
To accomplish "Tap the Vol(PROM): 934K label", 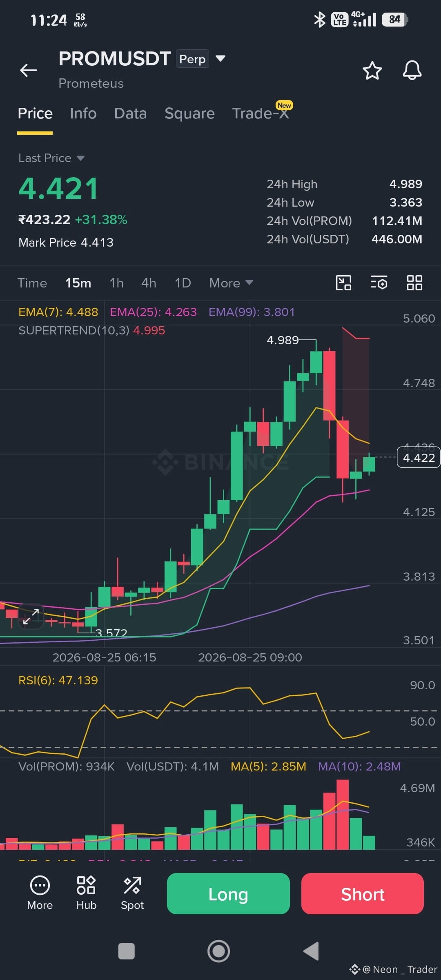I will [x=67, y=766].
